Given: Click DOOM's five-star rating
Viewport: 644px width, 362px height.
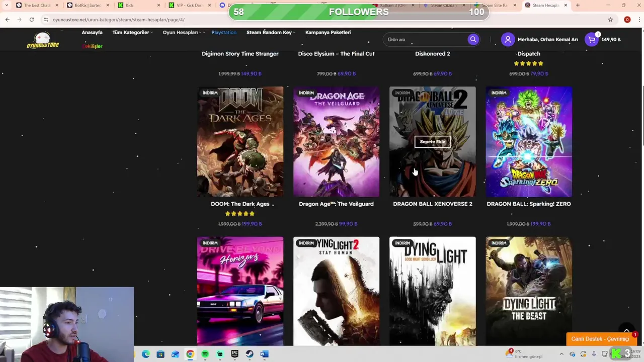Looking at the screenshot, I should (x=240, y=214).
